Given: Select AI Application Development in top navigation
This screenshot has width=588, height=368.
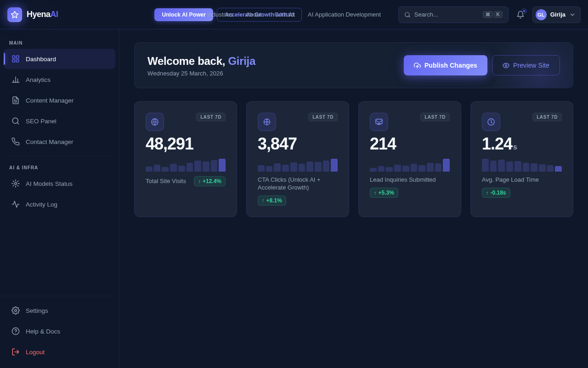Looking at the screenshot, I should click(344, 14).
